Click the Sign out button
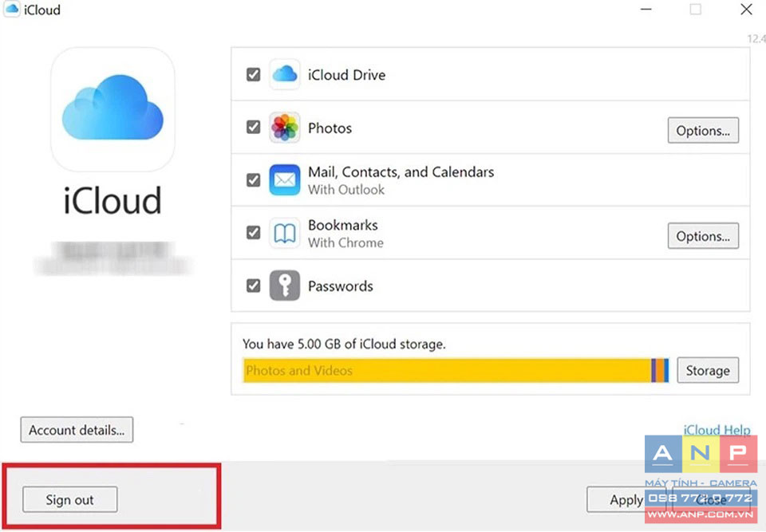Image resolution: width=766 pixels, height=532 pixels. tap(70, 499)
